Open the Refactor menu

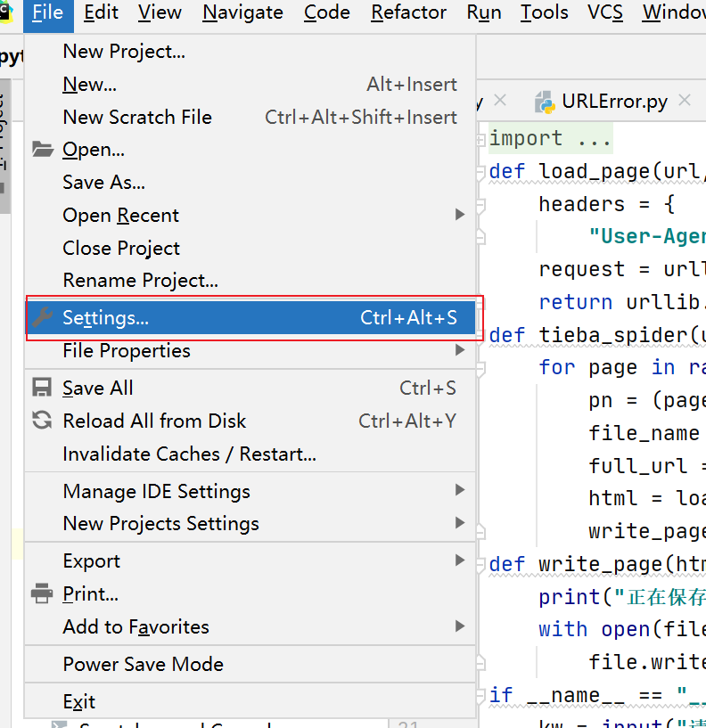(408, 12)
